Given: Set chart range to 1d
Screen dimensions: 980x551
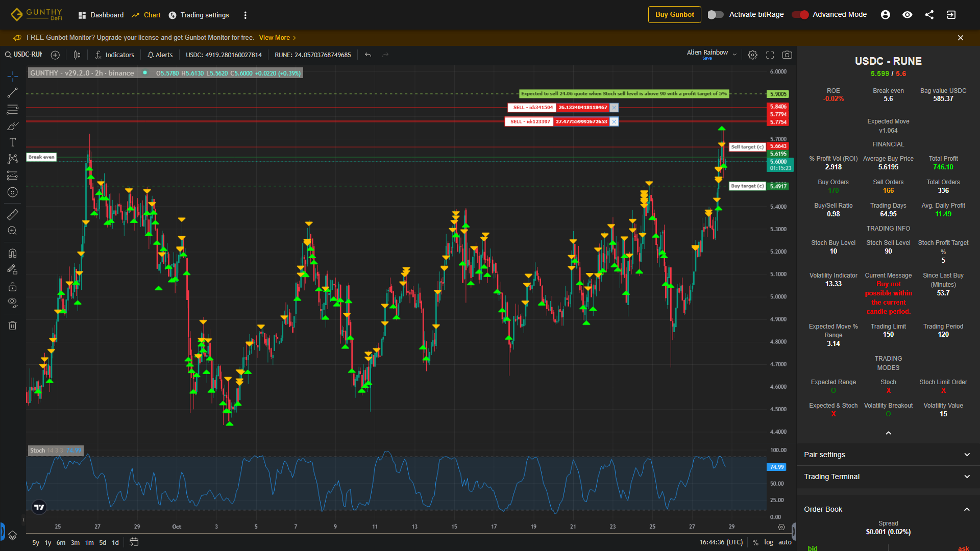Looking at the screenshot, I should point(115,543).
